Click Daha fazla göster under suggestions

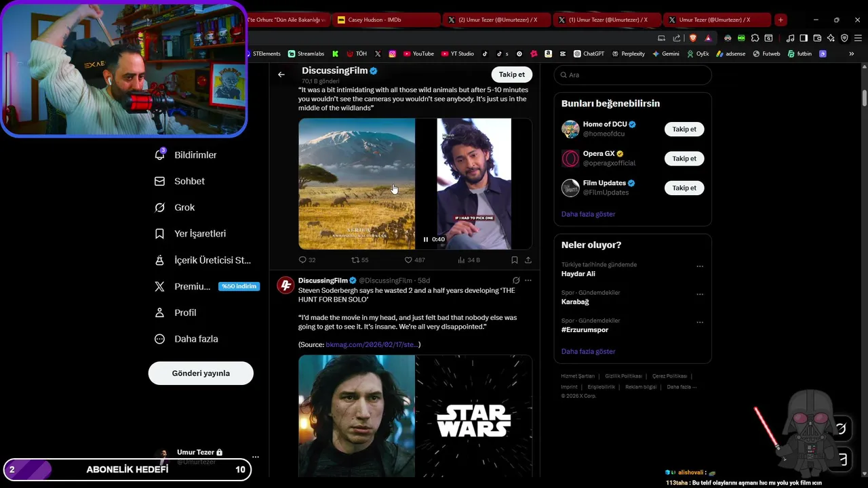click(x=588, y=214)
